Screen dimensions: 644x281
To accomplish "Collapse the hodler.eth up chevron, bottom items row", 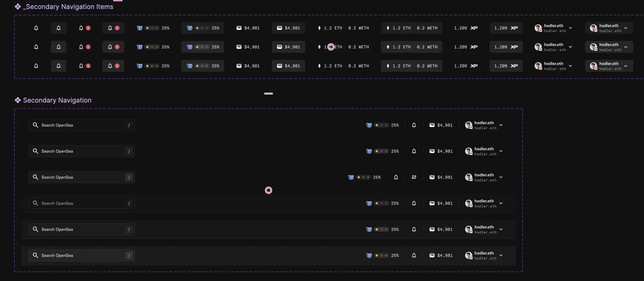I will [626, 66].
